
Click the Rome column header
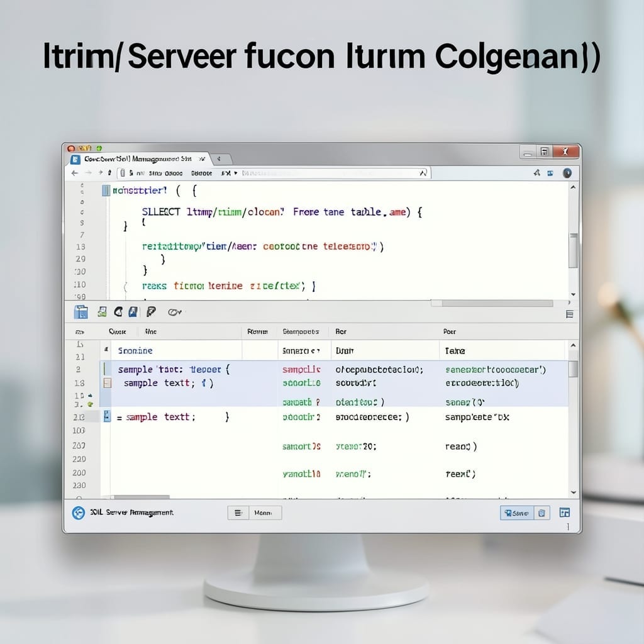257,331
